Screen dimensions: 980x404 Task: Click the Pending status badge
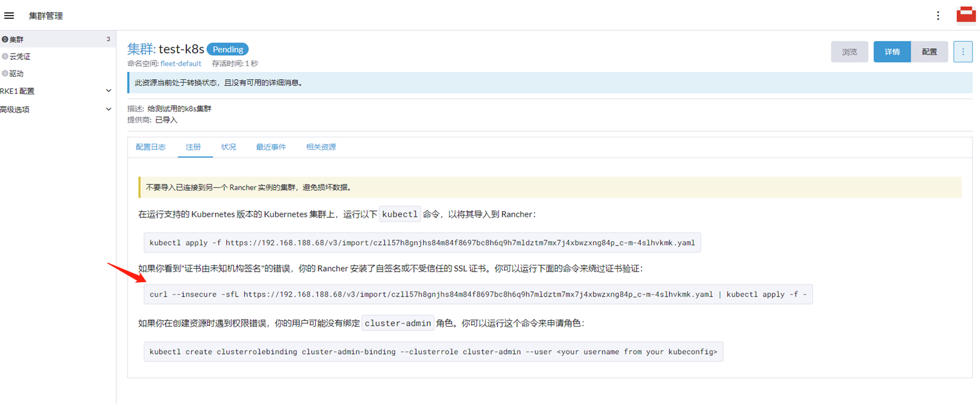(x=227, y=49)
